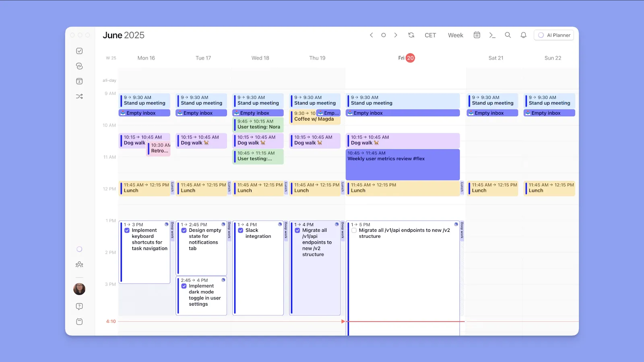
Task: Click the AI Planner button
Action: (554, 35)
